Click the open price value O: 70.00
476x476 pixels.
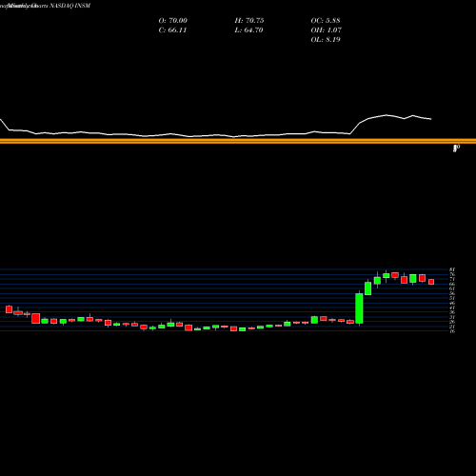(173, 21)
